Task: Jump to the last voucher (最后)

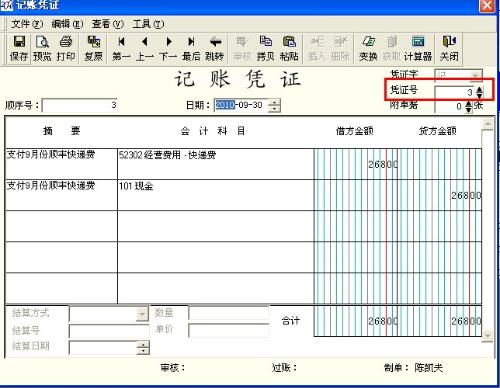Action: (x=191, y=49)
